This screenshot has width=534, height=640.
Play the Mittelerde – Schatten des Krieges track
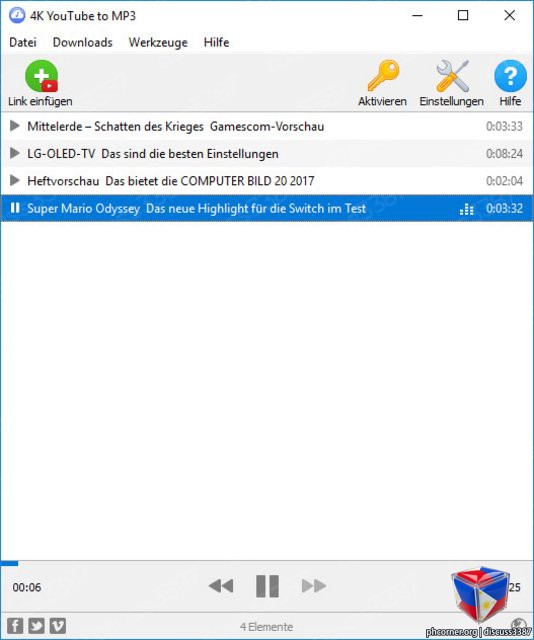pyautogui.click(x=15, y=126)
